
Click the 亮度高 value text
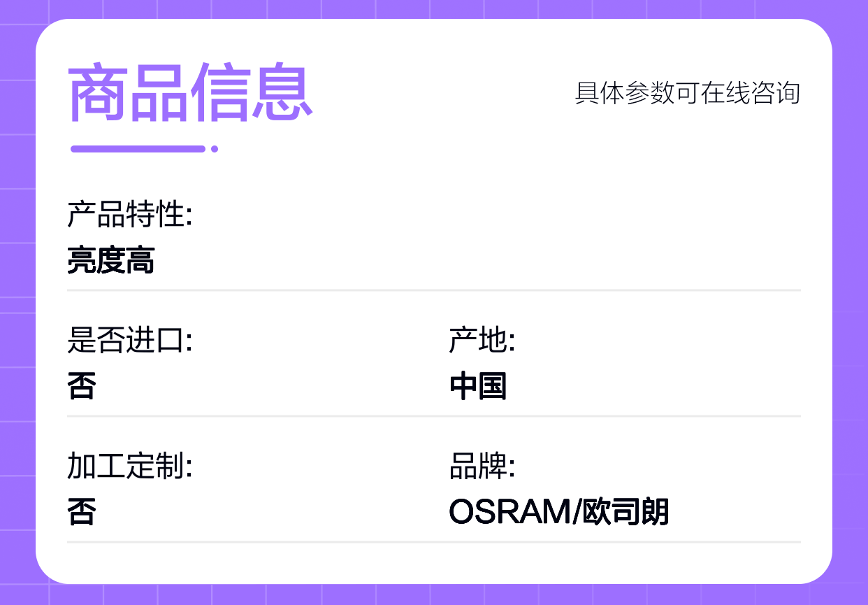pos(110,261)
